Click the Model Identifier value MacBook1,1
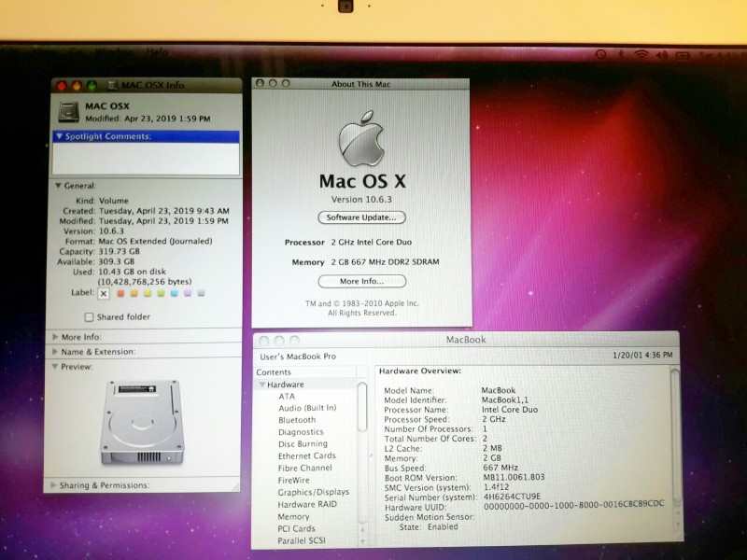Viewport: 747px width, 560px height. 504,400
